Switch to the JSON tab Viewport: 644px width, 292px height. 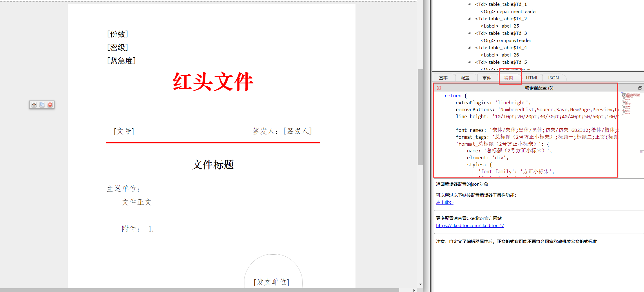553,78
